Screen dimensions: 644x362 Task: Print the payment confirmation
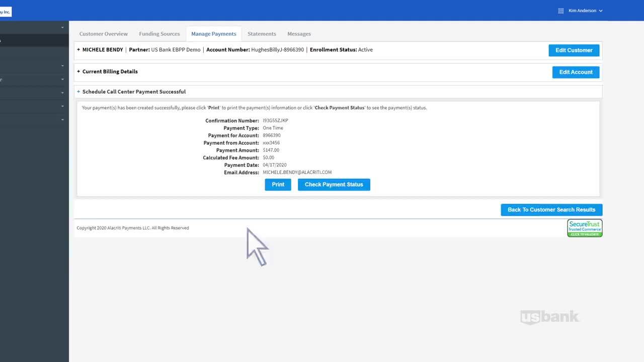(278, 185)
